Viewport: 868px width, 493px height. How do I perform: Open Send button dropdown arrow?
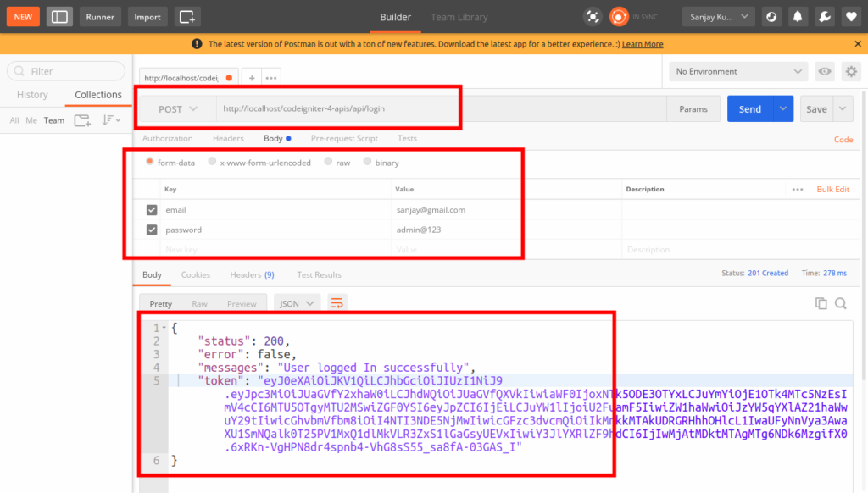point(782,109)
